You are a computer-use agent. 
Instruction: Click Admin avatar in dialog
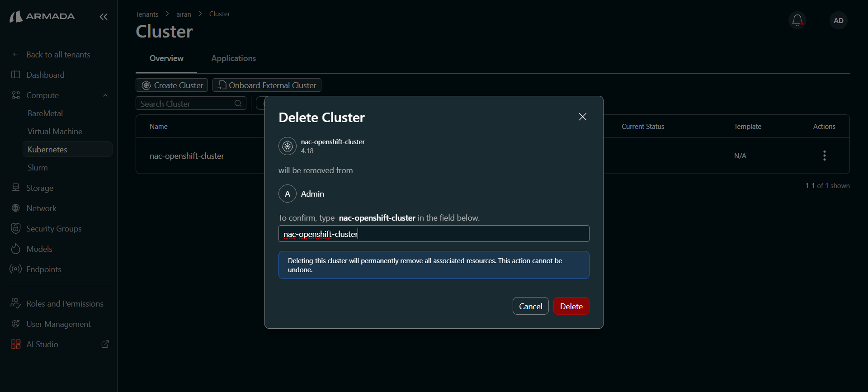(x=288, y=194)
